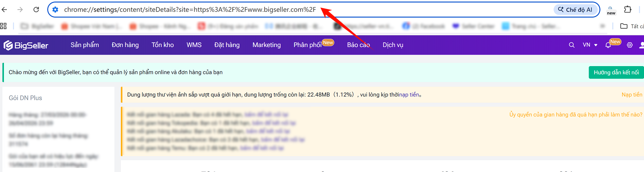The height and width of the screenshot is (172, 644).
Task: Expand the VN language dropdown
Action: point(590,45)
